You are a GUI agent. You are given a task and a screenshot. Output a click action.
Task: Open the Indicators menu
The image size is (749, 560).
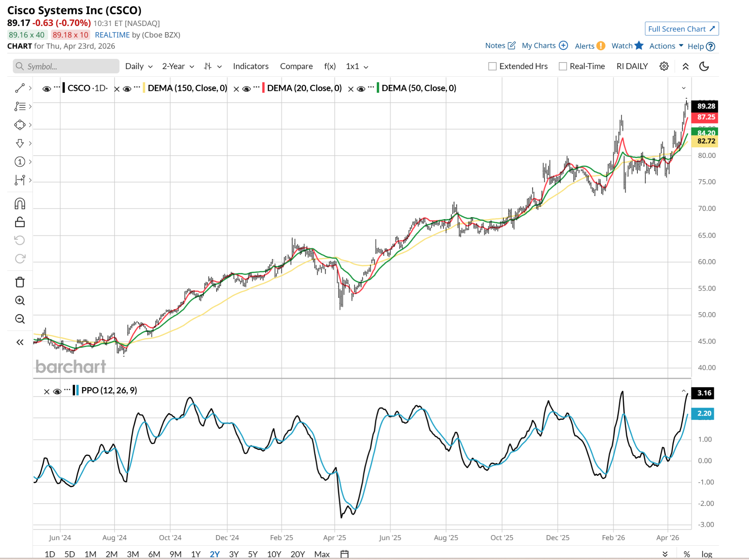pos(251,66)
